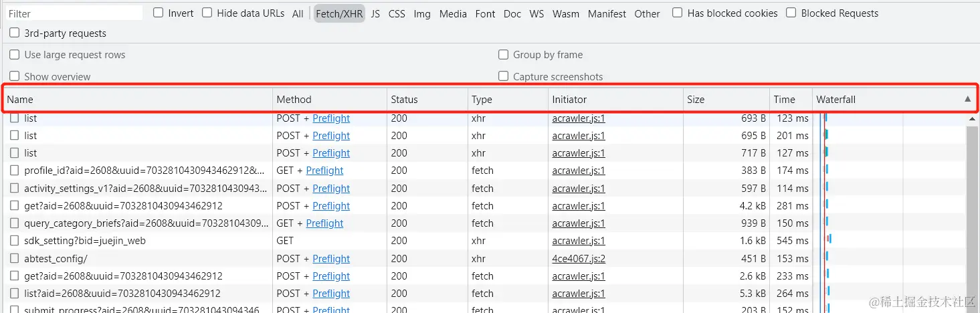Viewport: 980px width, 313px height.
Task: Select the profile_id request name
Action: 144,171
